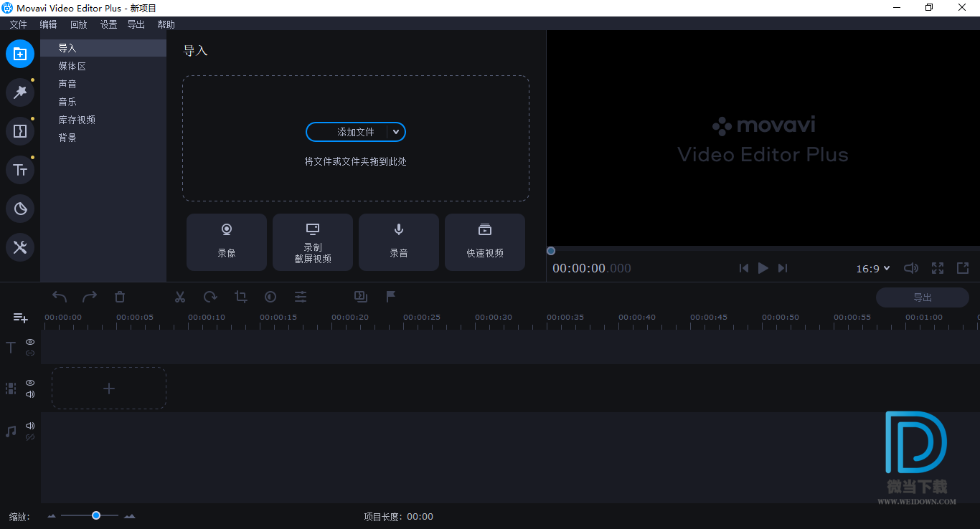The height and width of the screenshot is (529, 980).
Task: Click the Redo arrow in timeline toolbar
Action: [90, 297]
